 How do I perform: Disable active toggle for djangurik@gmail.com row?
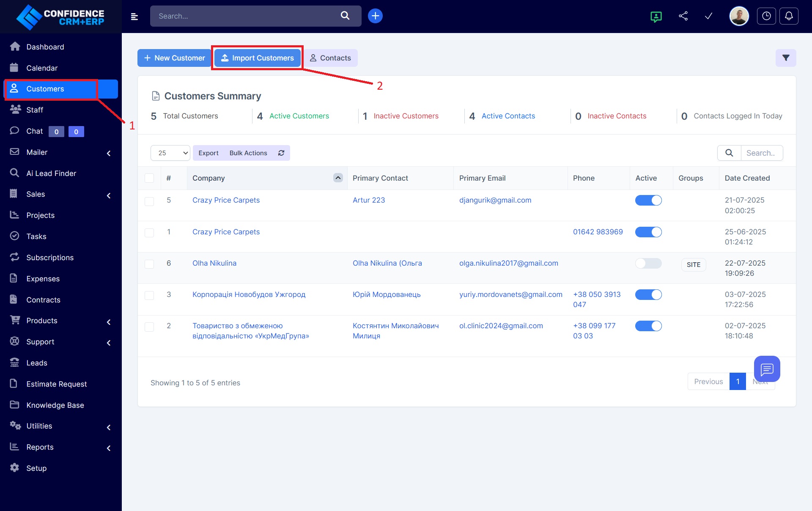(x=648, y=201)
